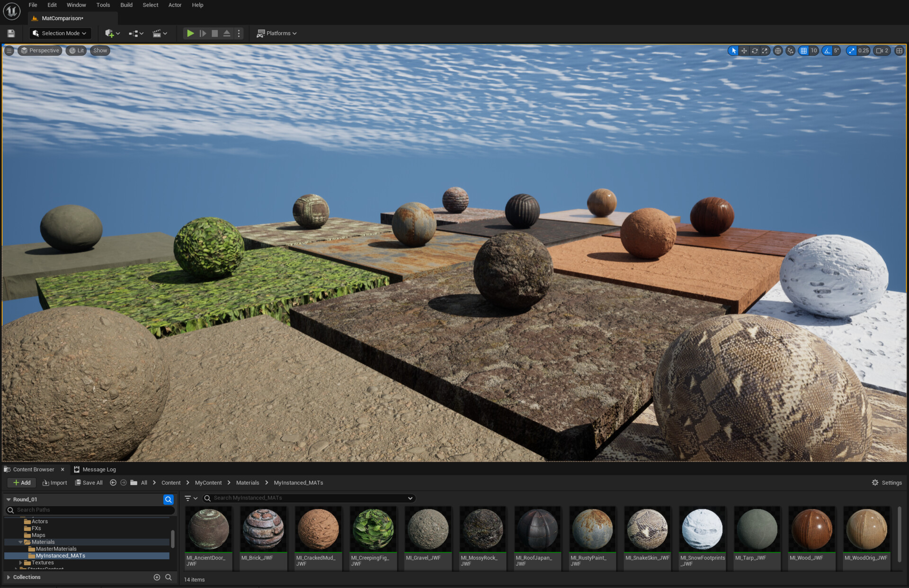
Task: Open the Build menu
Action: [126, 5]
